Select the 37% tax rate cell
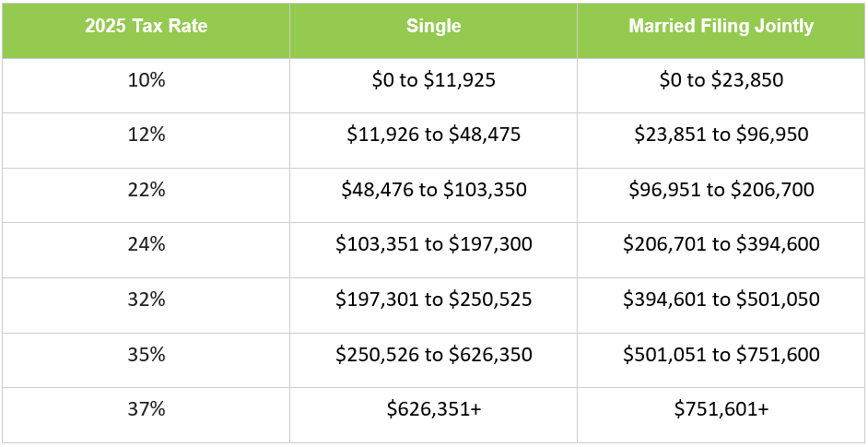 click(x=146, y=416)
